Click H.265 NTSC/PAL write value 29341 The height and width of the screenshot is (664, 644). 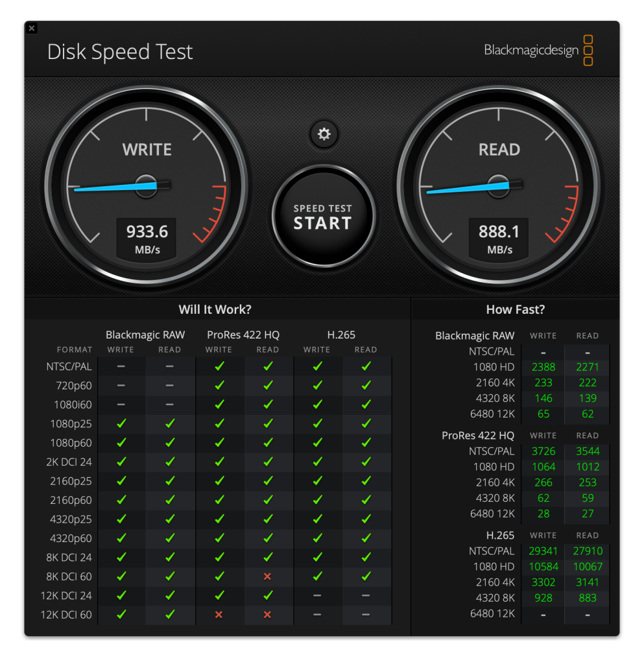543,551
